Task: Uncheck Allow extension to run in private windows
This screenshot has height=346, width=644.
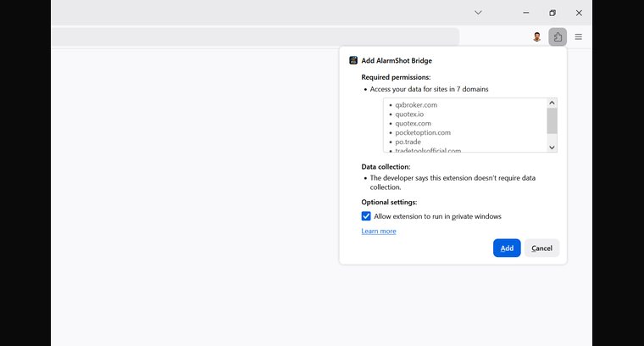Action: 366,216
